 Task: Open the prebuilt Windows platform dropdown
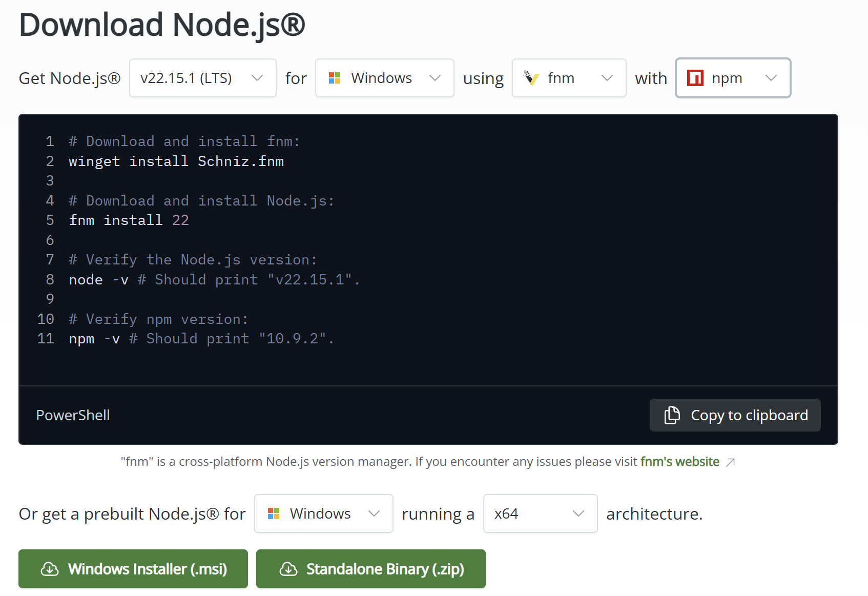point(324,513)
